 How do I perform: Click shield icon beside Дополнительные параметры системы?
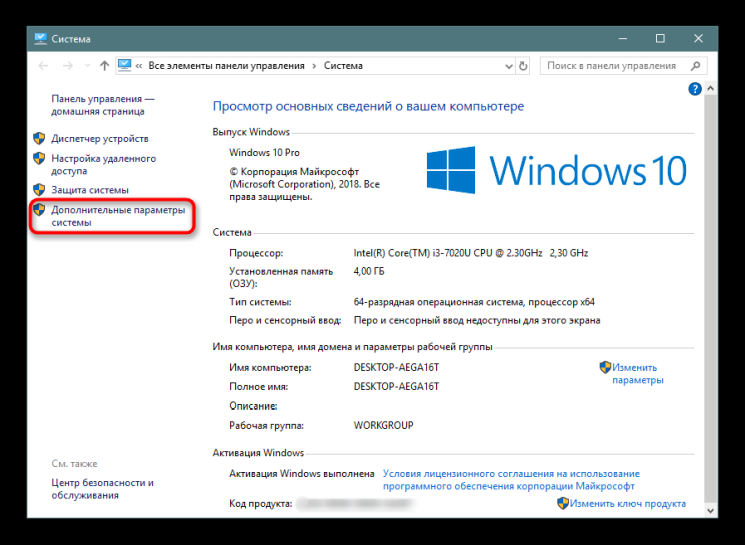pos(39,210)
